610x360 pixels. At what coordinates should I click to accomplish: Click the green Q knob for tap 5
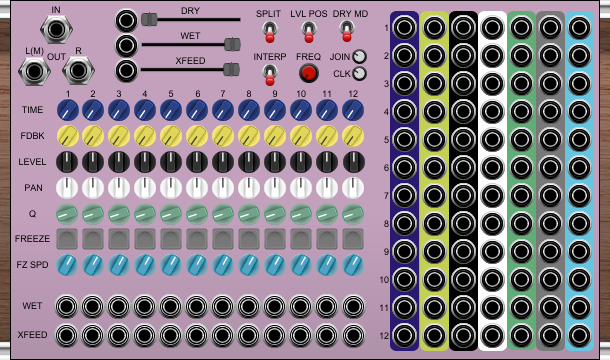point(171,214)
